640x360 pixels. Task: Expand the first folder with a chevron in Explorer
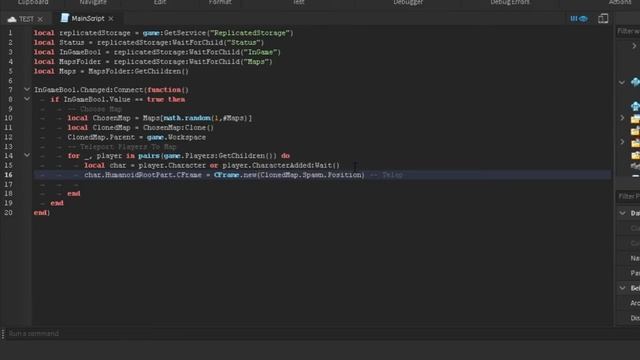click(x=622, y=118)
